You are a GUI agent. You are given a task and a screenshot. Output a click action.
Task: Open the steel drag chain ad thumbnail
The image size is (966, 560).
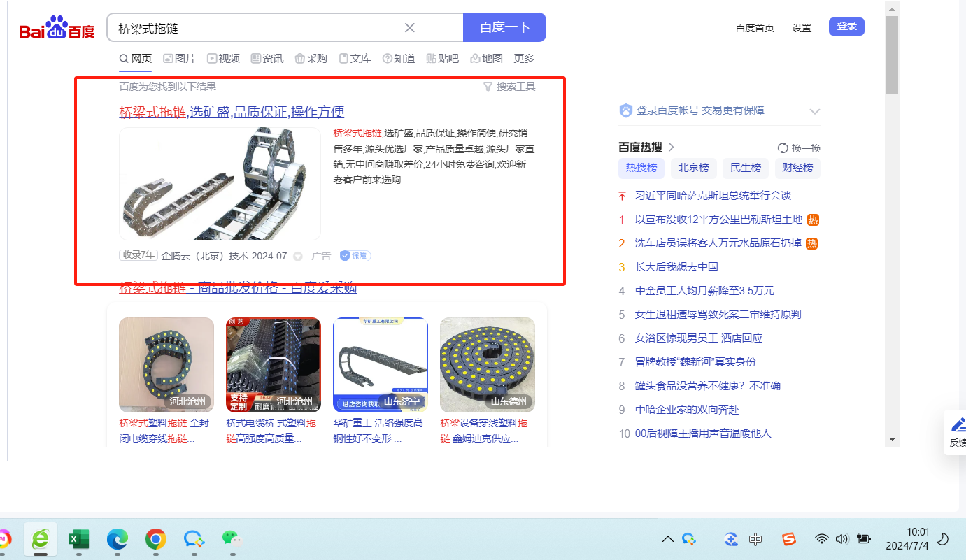click(220, 184)
